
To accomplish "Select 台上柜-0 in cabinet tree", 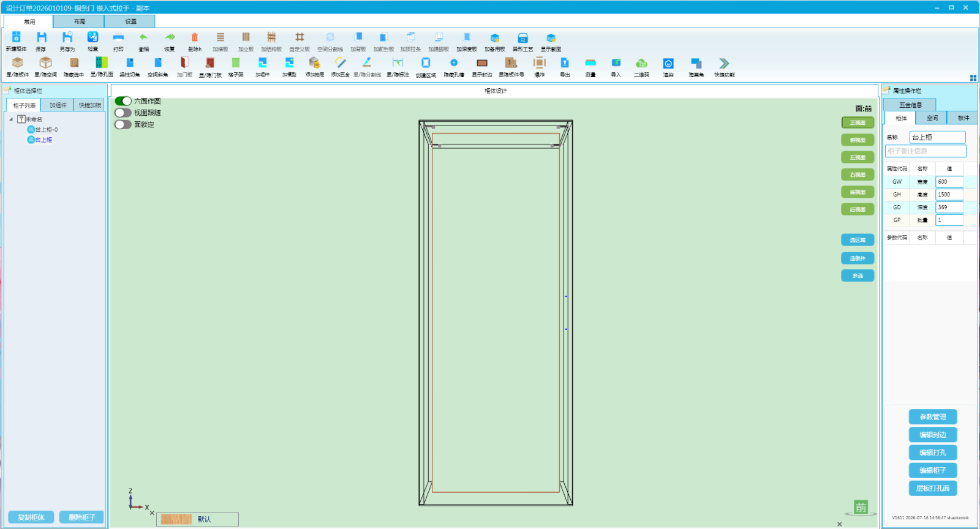I will (x=46, y=130).
